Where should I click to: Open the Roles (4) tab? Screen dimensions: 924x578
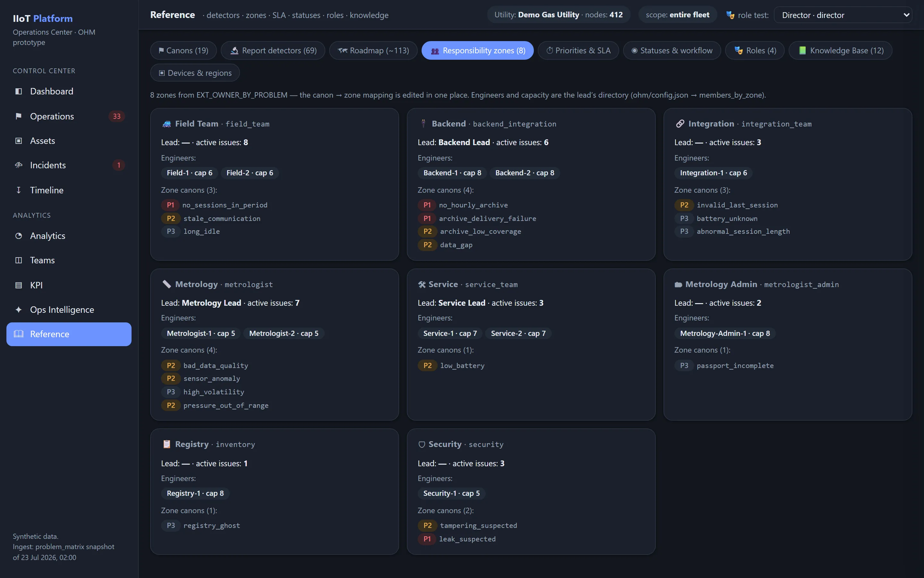pyautogui.click(x=755, y=50)
